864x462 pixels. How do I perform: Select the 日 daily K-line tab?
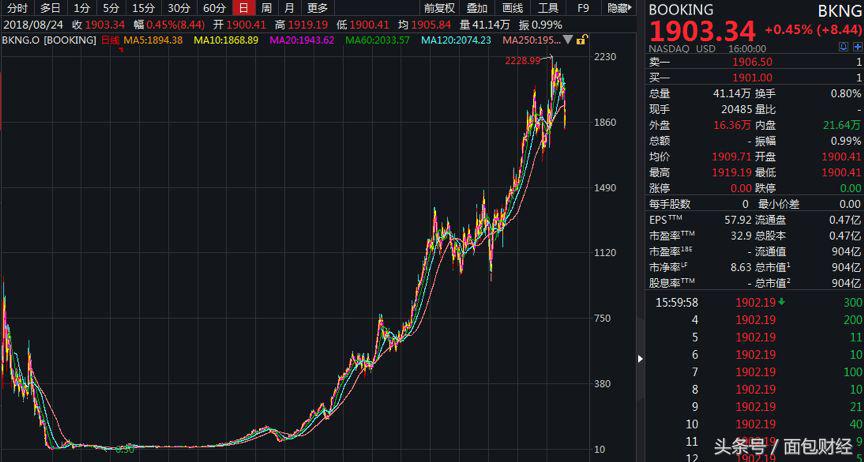click(244, 8)
